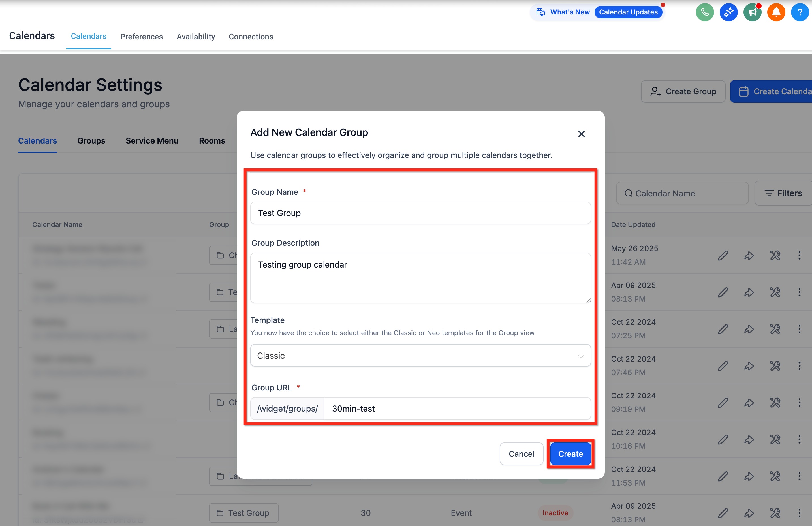Open the megaphone announcements icon
Viewport: 812px width, 526px height.
(752, 12)
